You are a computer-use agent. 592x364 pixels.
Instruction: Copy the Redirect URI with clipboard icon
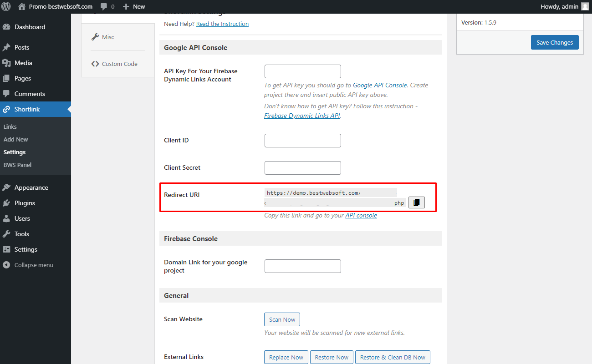417,202
